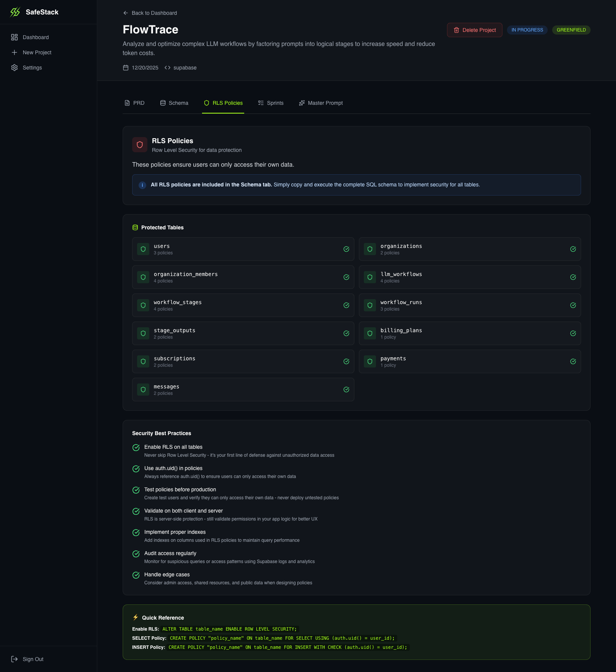616x672 pixels.
Task: Click the Back to Dashboard link
Action: 150,13
